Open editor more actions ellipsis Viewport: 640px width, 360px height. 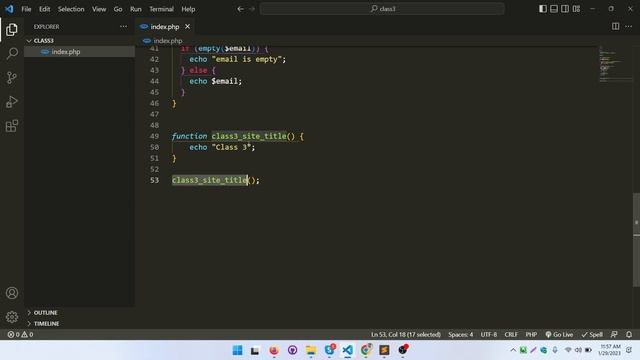pos(628,26)
